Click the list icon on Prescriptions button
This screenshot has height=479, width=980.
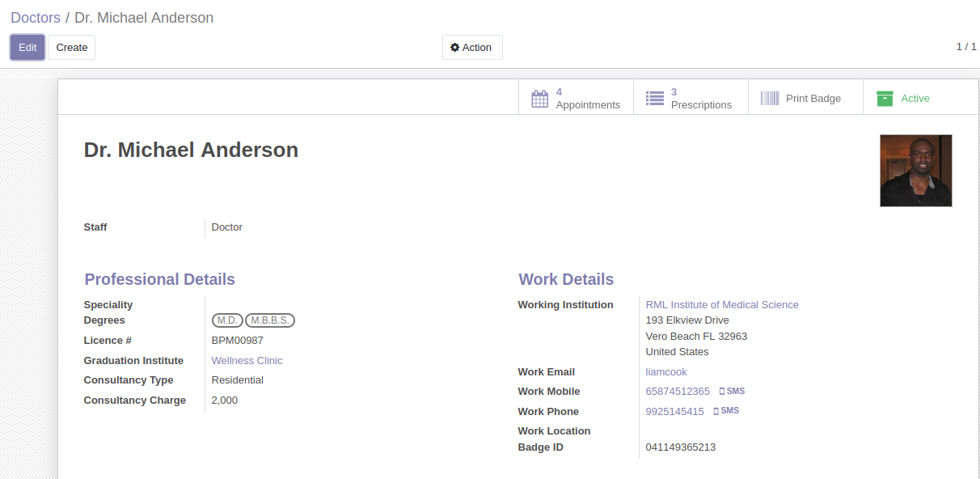[x=655, y=98]
